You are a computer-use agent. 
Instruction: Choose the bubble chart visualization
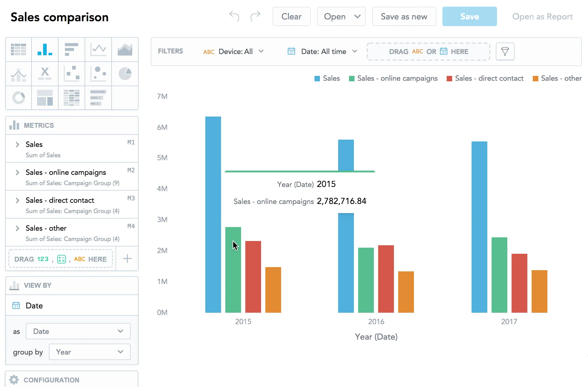pyautogui.click(x=98, y=73)
